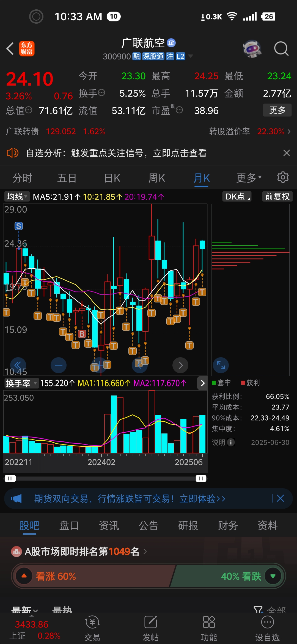Open the DK点 selector
Screen dimensions: 297x644
pyautogui.click(x=237, y=197)
